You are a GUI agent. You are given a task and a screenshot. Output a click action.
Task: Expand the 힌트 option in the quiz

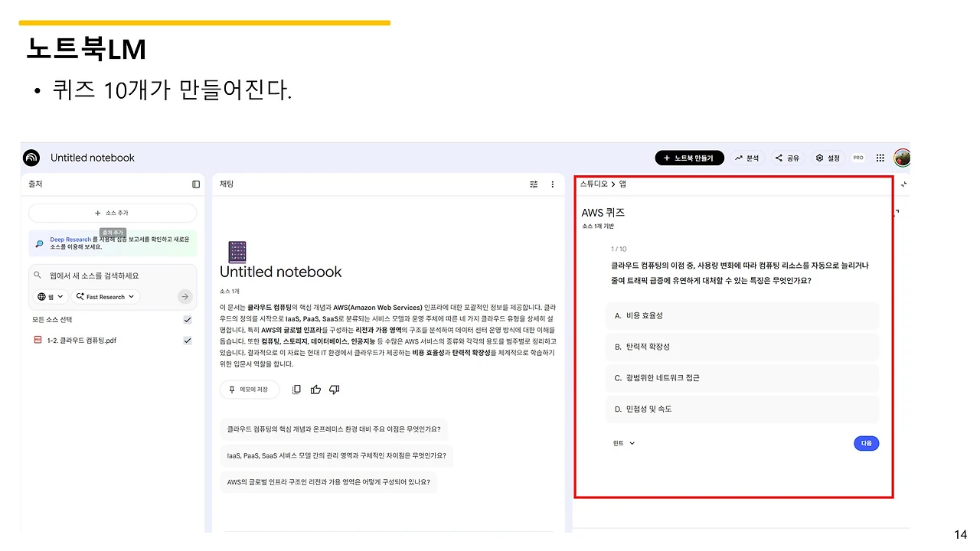pos(623,442)
